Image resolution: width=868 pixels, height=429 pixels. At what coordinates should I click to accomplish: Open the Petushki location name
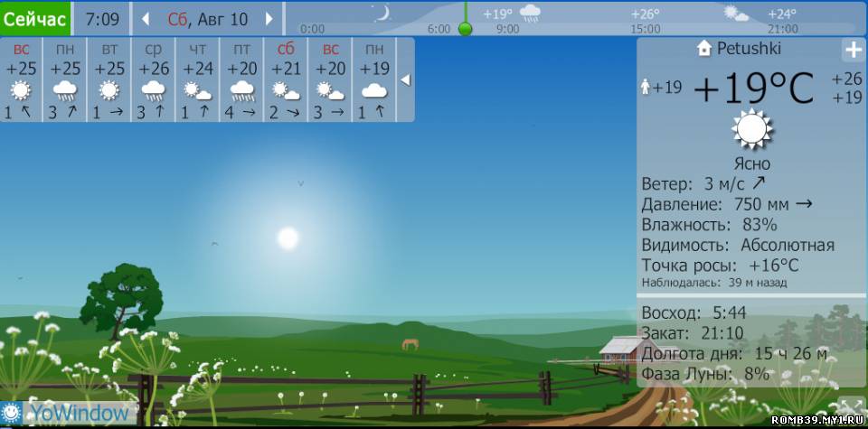click(x=749, y=49)
